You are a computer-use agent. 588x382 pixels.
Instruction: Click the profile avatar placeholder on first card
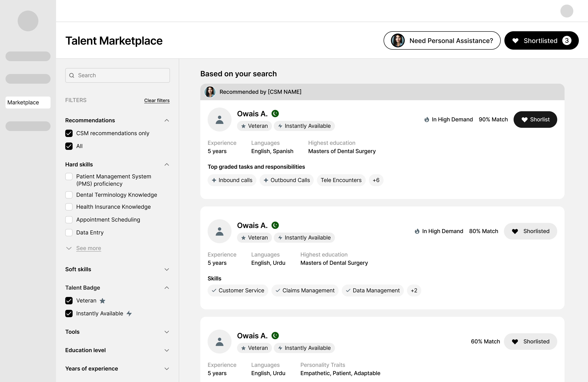[x=219, y=120]
